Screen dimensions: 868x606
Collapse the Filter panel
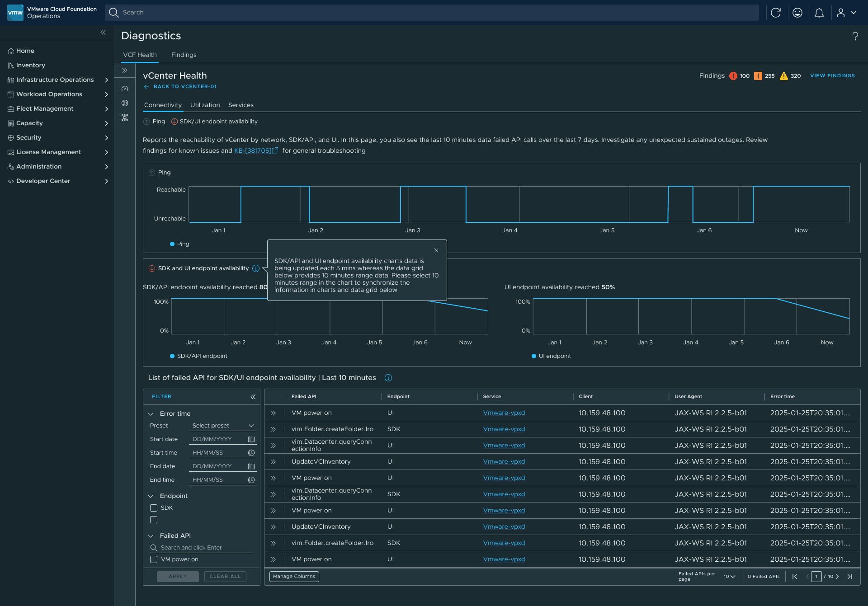[253, 397]
